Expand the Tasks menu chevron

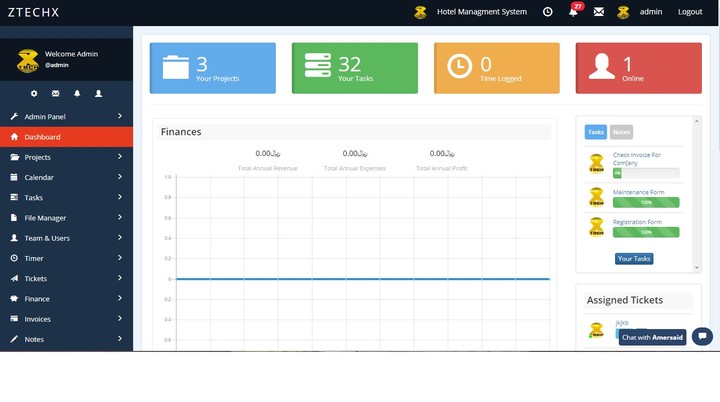pos(120,197)
